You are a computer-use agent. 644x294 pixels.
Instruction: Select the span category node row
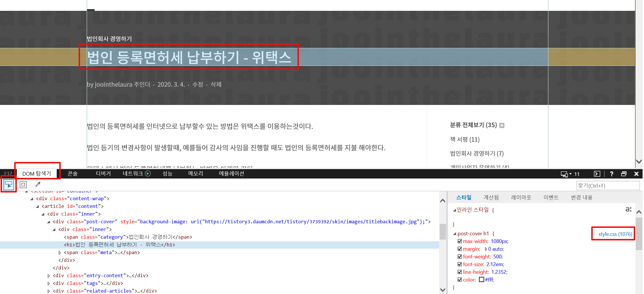(x=128, y=237)
